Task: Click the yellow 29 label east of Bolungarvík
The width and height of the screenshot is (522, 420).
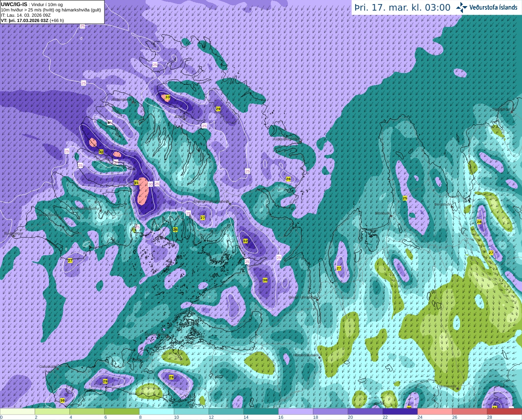Action: point(218,109)
